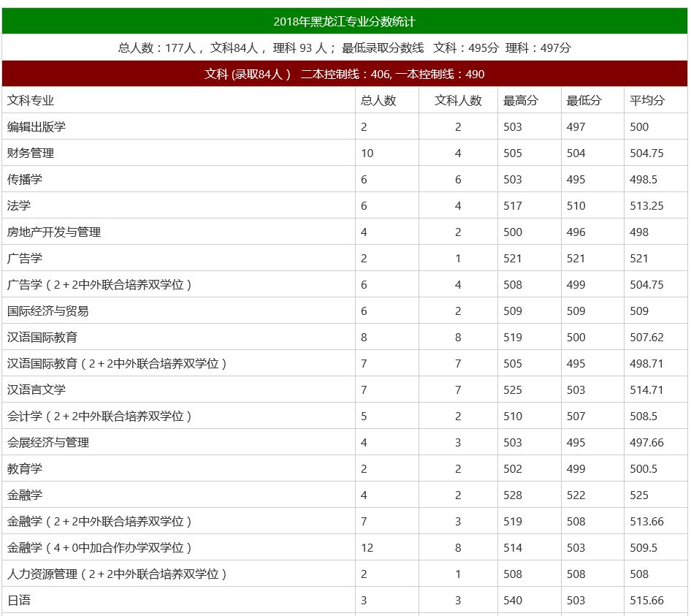Click the 汉语言文学 row label
The image size is (691, 616).
36,389
